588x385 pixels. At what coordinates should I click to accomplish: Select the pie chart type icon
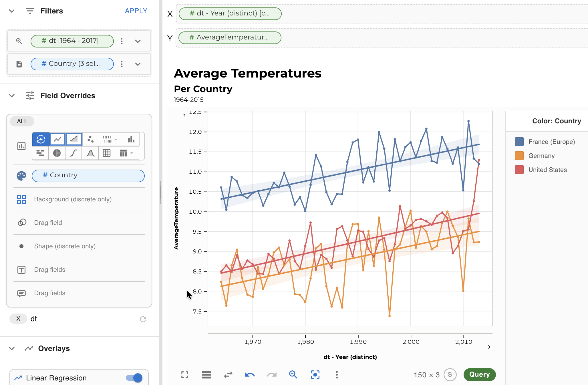click(x=57, y=153)
